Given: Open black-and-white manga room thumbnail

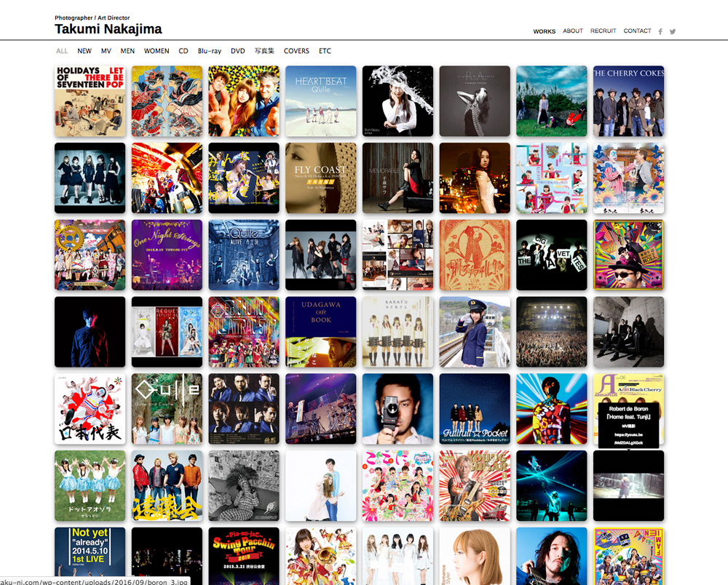Looking at the screenshot, I should point(244,486).
